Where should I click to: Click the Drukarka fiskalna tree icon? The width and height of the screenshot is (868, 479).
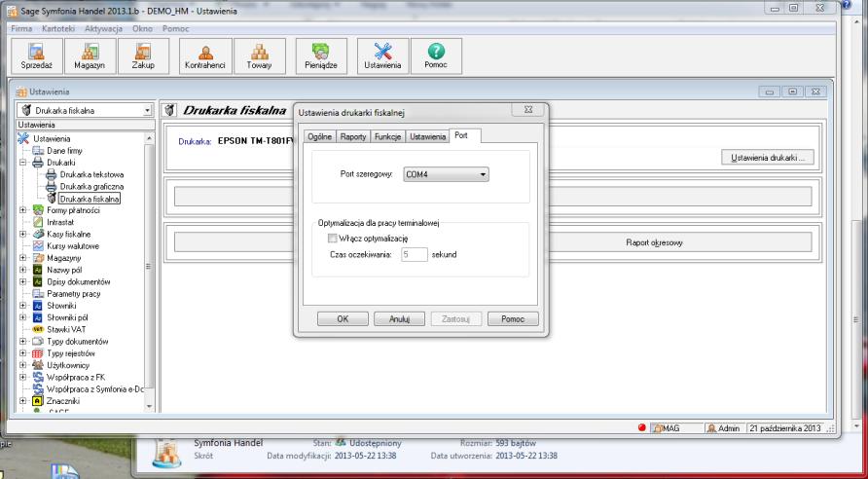tap(52, 199)
